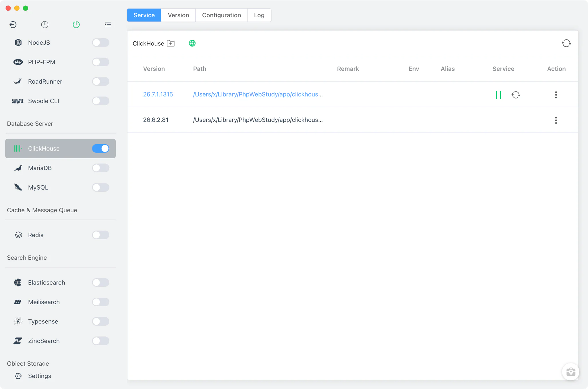Image resolution: width=588 pixels, height=389 pixels.
Task: Click the RoadRunner bird icon
Action: pos(18,81)
